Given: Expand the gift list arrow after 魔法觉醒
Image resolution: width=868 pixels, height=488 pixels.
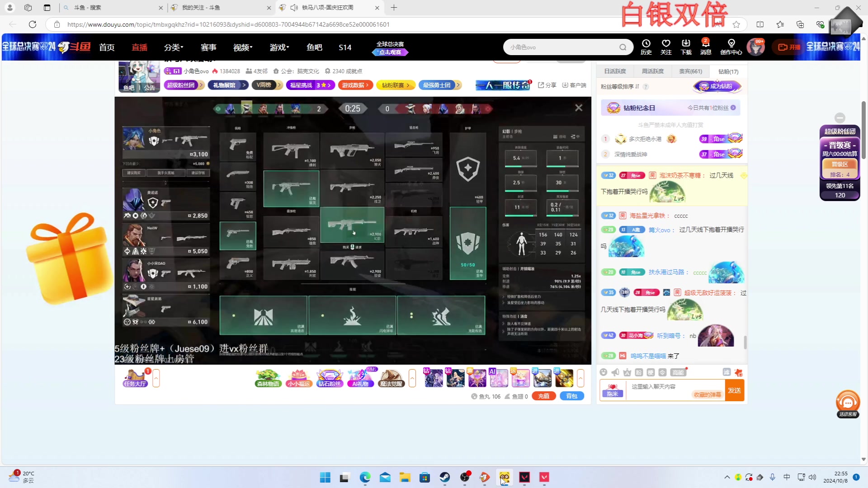Looking at the screenshot, I should pos(412,378).
